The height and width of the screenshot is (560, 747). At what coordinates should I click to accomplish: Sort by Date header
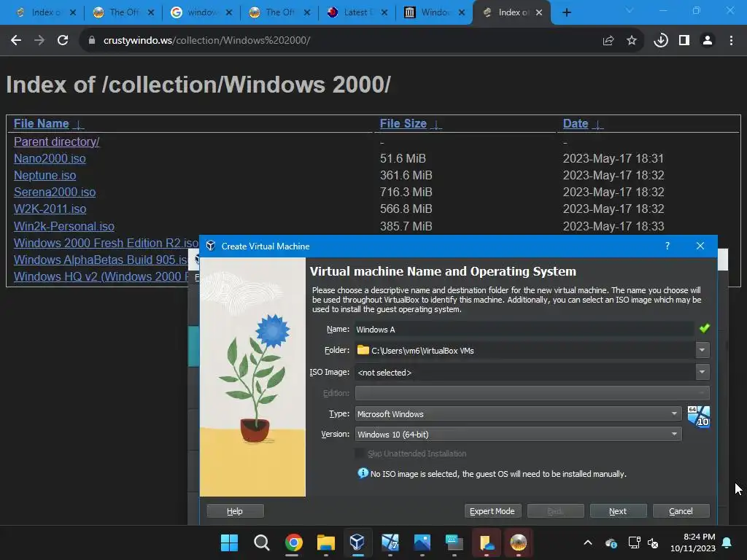[x=576, y=123]
